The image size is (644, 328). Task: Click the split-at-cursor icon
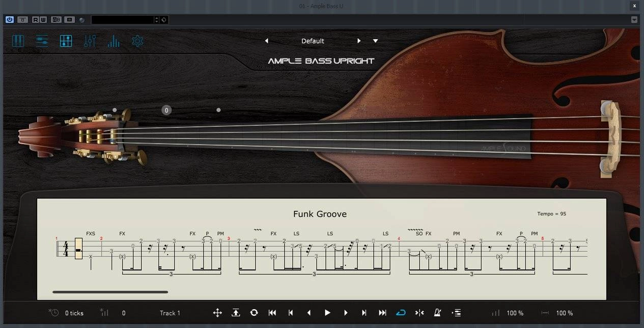[x=419, y=313]
